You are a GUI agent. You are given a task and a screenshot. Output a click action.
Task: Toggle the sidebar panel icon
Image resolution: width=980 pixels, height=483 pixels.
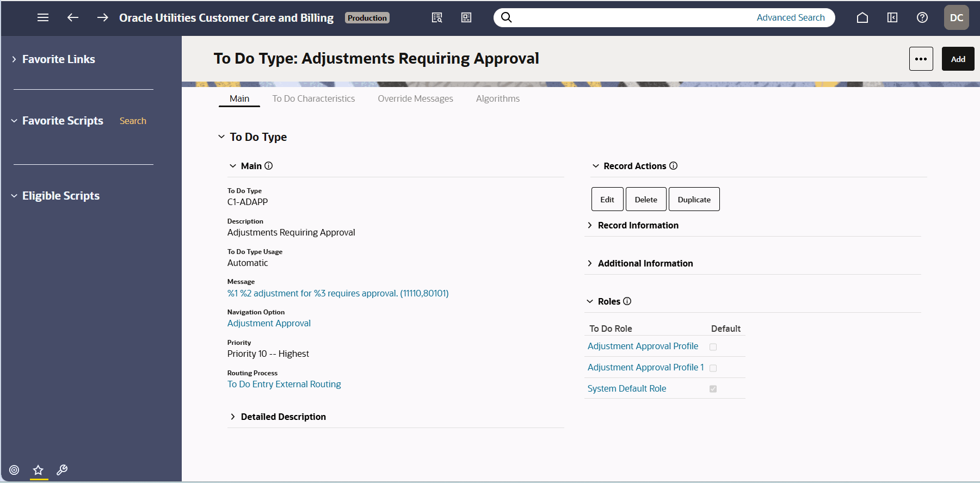[892, 17]
